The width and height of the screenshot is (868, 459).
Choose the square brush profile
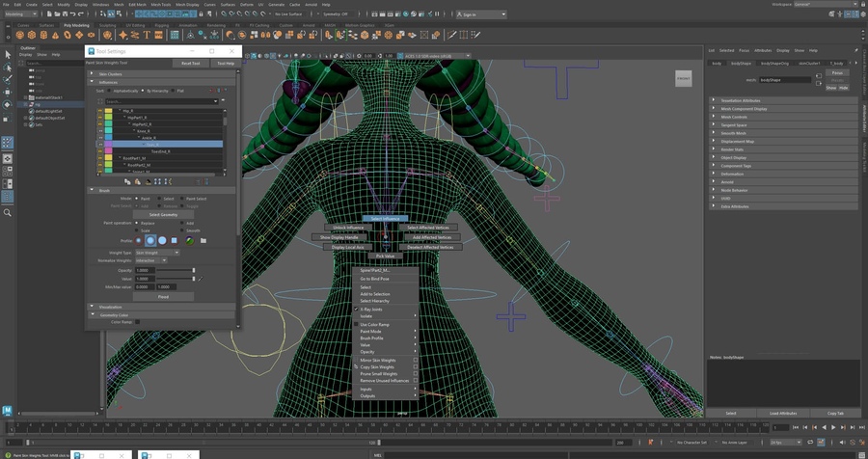[x=175, y=240]
